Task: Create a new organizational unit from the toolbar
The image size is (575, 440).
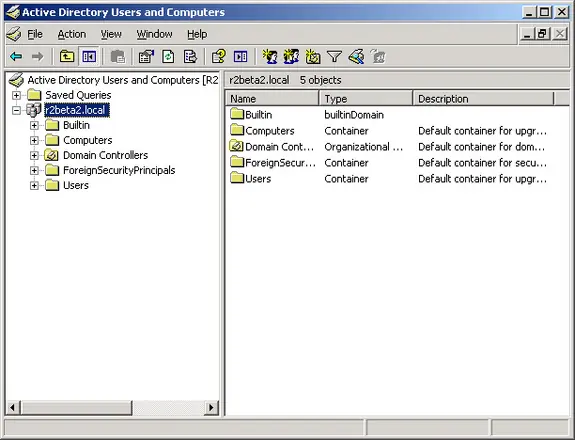Action: tap(313, 56)
